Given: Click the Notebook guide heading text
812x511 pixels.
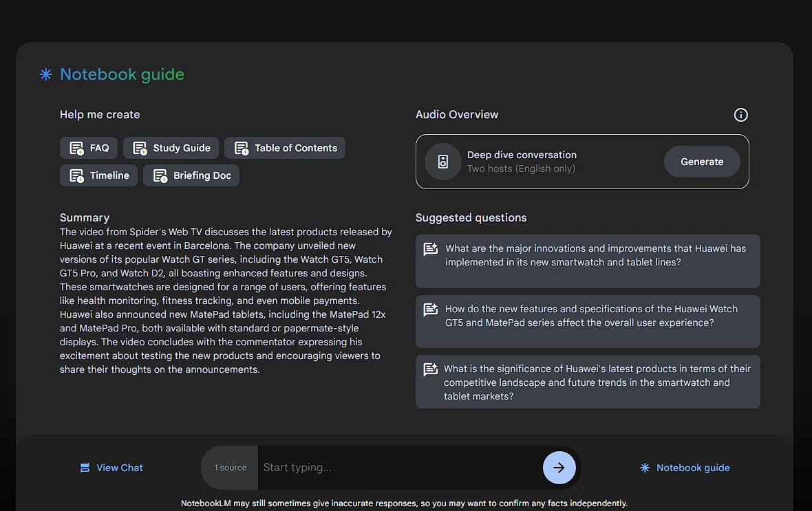Looking at the screenshot, I should pos(122,74).
